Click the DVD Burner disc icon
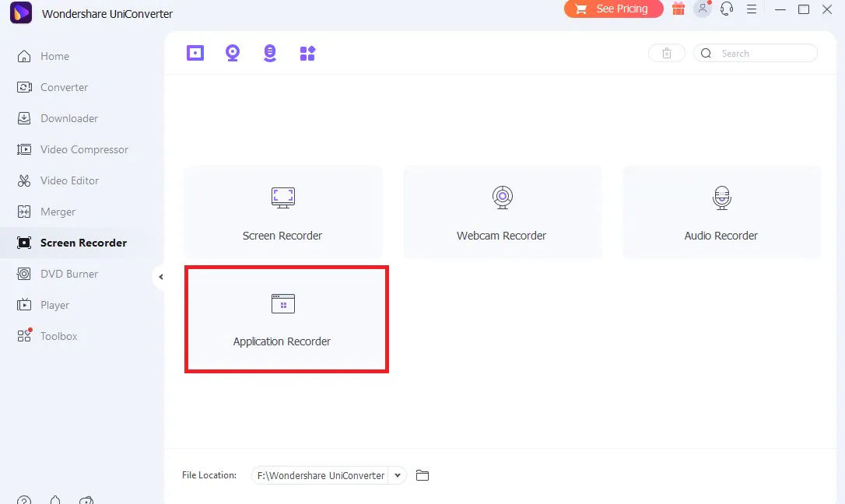The width and height of the screenshot is (845, 504). click(x=24, y=274)
